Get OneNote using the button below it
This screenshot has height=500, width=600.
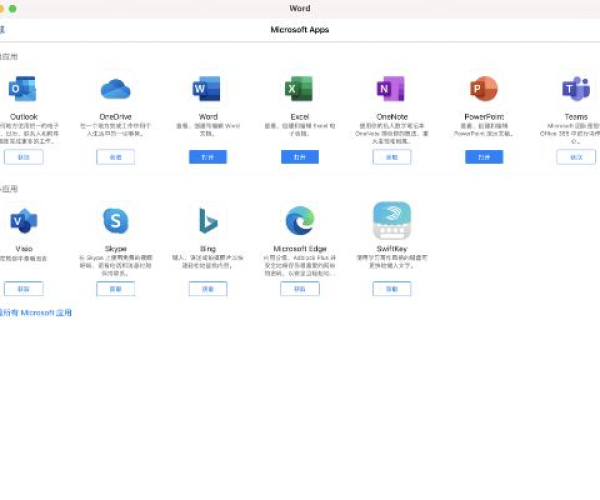[392, 157]
